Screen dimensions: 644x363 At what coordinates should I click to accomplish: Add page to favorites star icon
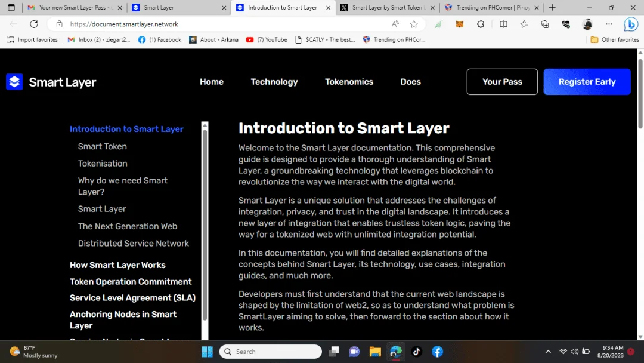pyautogui.click(x=414, y=24)
